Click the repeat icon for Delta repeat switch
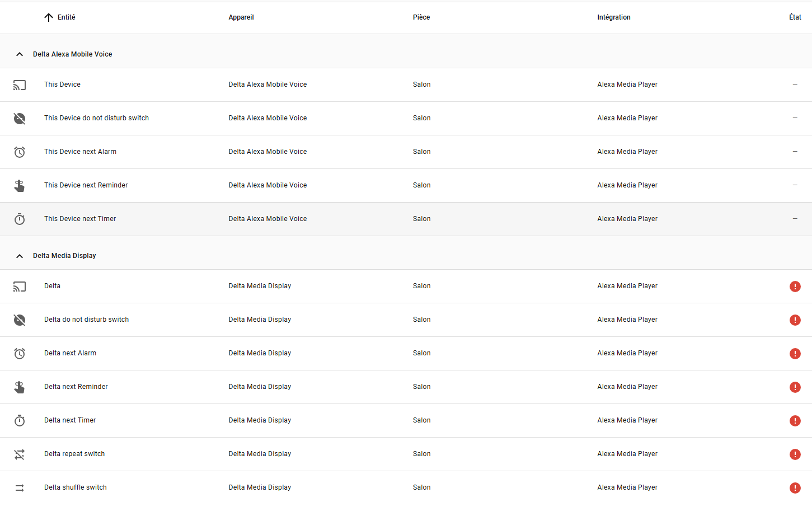The width and height of the screenshot is (812, 521). pos(20,454)
